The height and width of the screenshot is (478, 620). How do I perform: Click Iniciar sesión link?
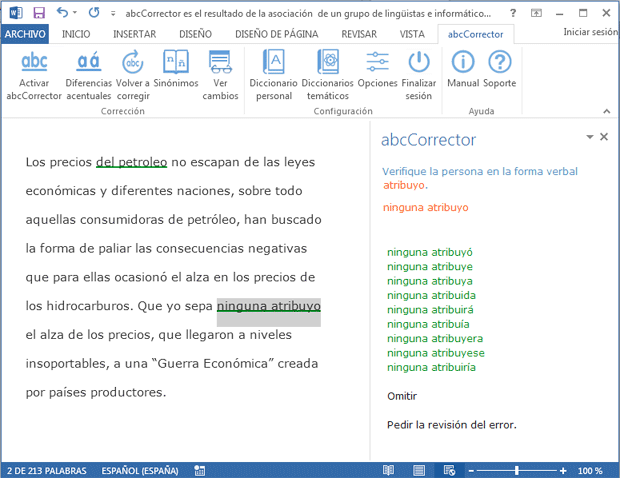[x=590, y=32]
